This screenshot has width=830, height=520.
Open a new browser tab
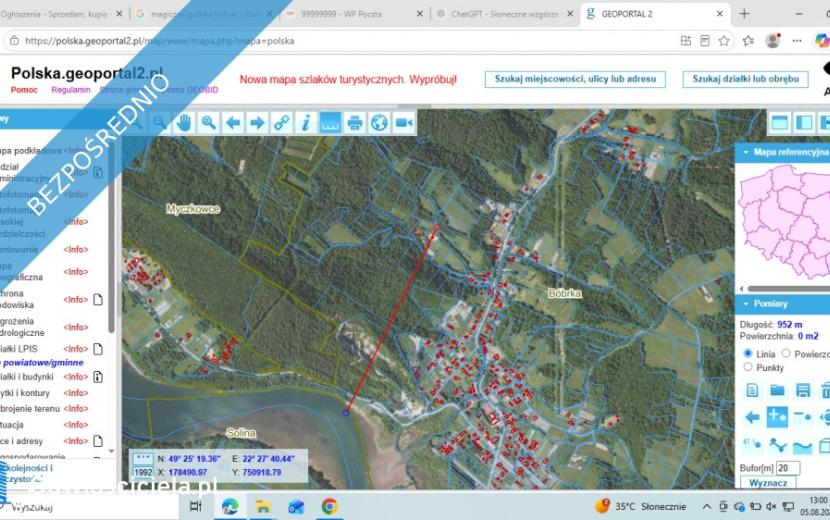[x=744, y=14]
